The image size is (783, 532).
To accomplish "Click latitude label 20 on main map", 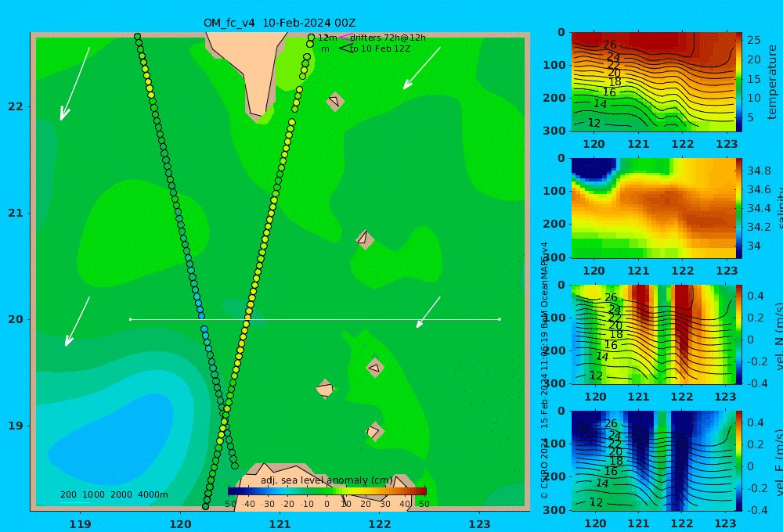I will (16, 319).
